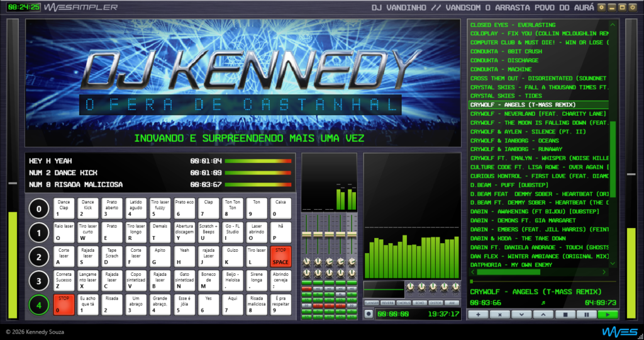Turn on the ECHO effect

pos(419,303)
